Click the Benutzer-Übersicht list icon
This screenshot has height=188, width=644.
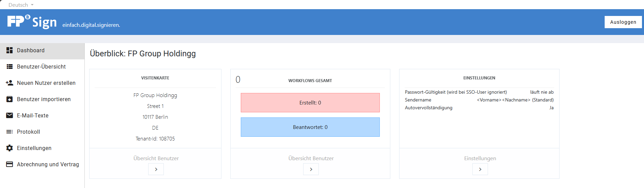[9, 67]
